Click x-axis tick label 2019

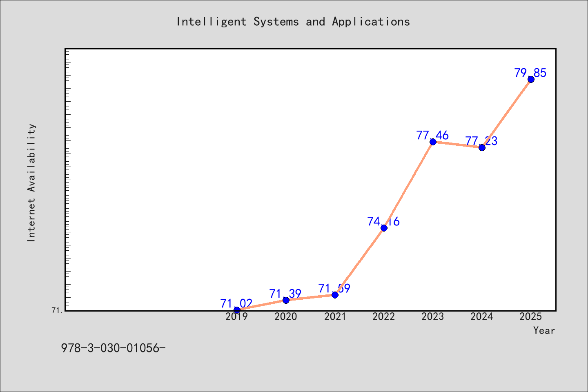[x=237, y=316]
